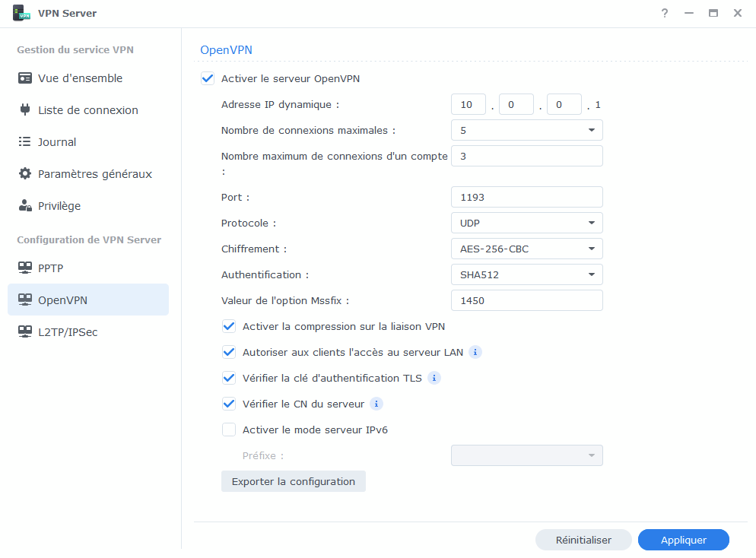Show info tooltip for TLS authentication key
756x558 pixels.
pos(434,378)
